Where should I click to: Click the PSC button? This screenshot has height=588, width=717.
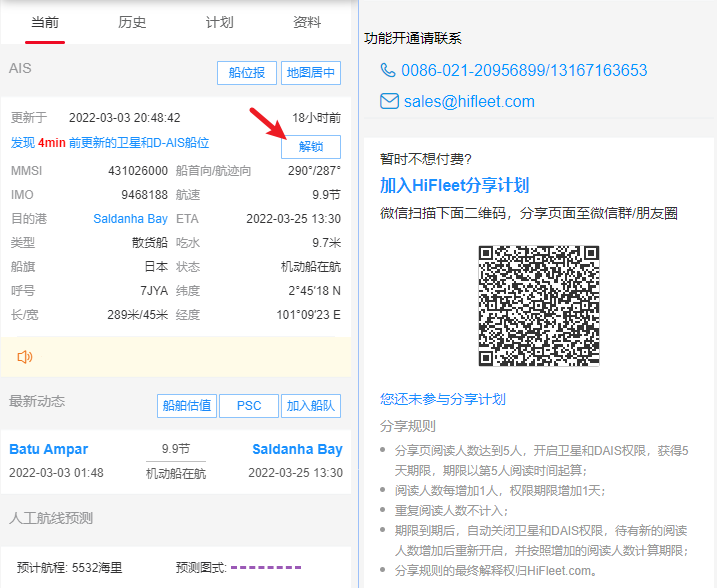tap(249, 406)
